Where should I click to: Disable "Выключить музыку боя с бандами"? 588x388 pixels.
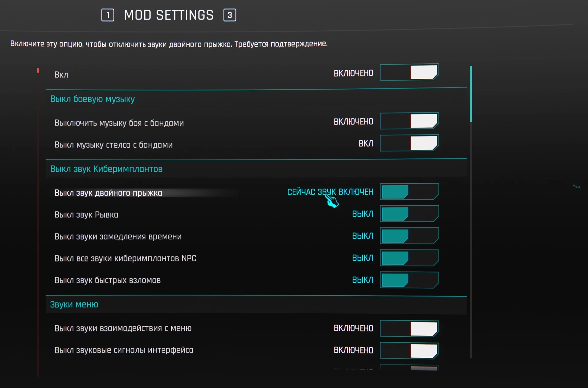(x=409, y=121)
